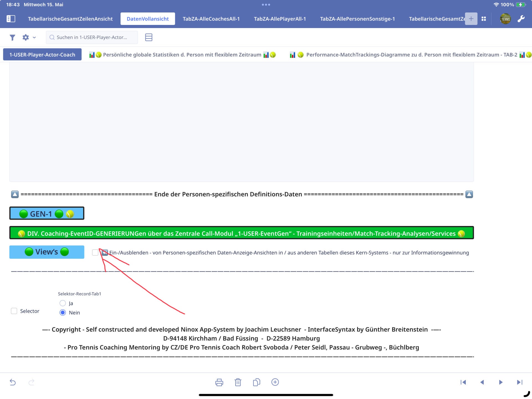Open TabZA-AllePlayerAll-1 tab

(x=280, y=19)
